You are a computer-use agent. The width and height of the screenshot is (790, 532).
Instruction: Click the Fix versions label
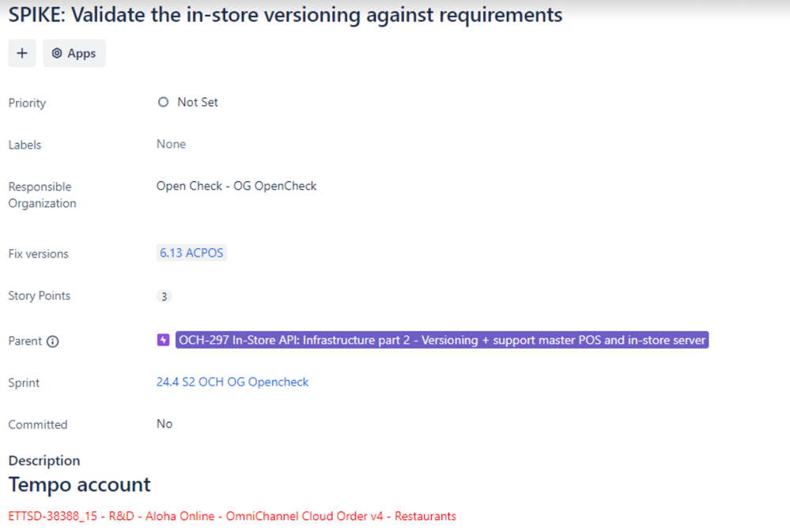[38, 254]
